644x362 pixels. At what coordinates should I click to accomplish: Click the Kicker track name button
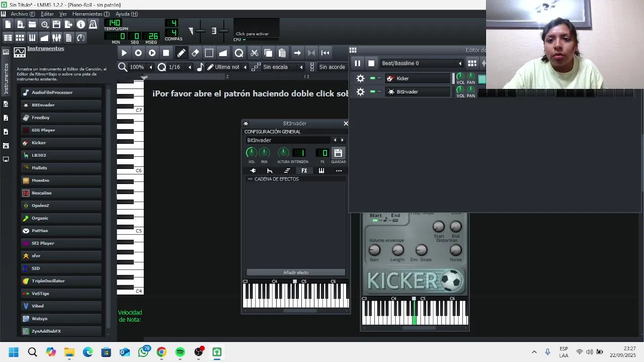[418, 78]
